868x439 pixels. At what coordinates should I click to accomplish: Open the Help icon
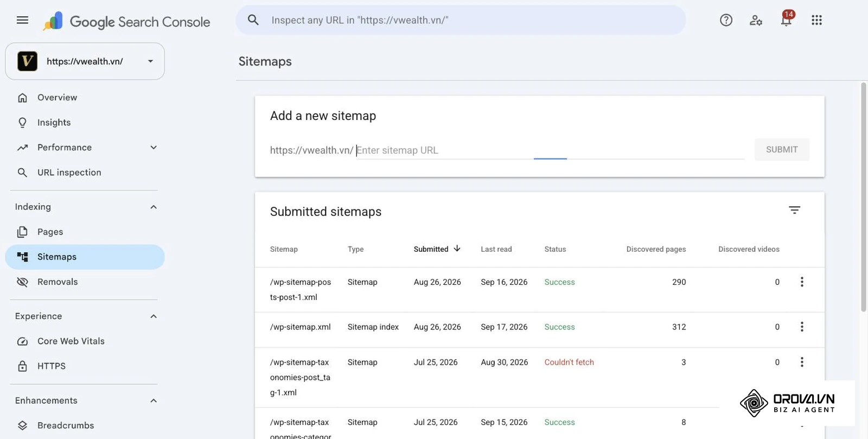[726, 20]
